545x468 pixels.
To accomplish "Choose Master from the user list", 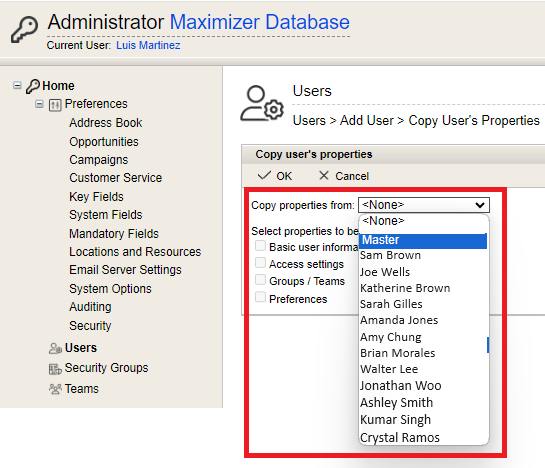I will [x=423, y=241].
